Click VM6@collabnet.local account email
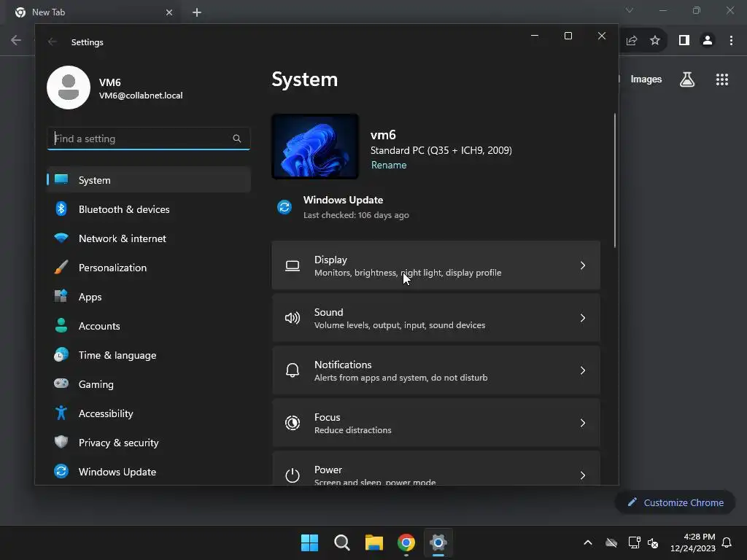Screen dimensions: 747x560 tap(141, 96)
